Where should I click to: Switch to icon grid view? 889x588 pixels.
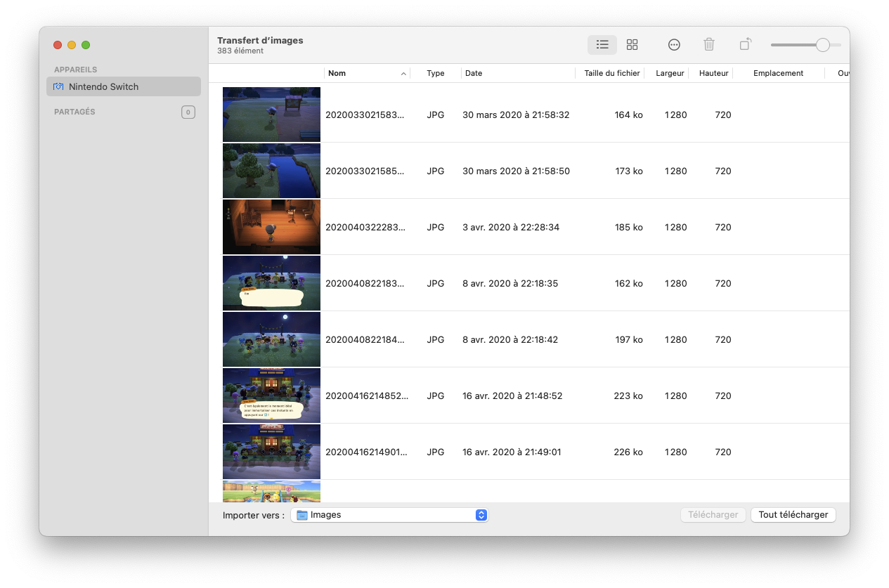[632, 45]
